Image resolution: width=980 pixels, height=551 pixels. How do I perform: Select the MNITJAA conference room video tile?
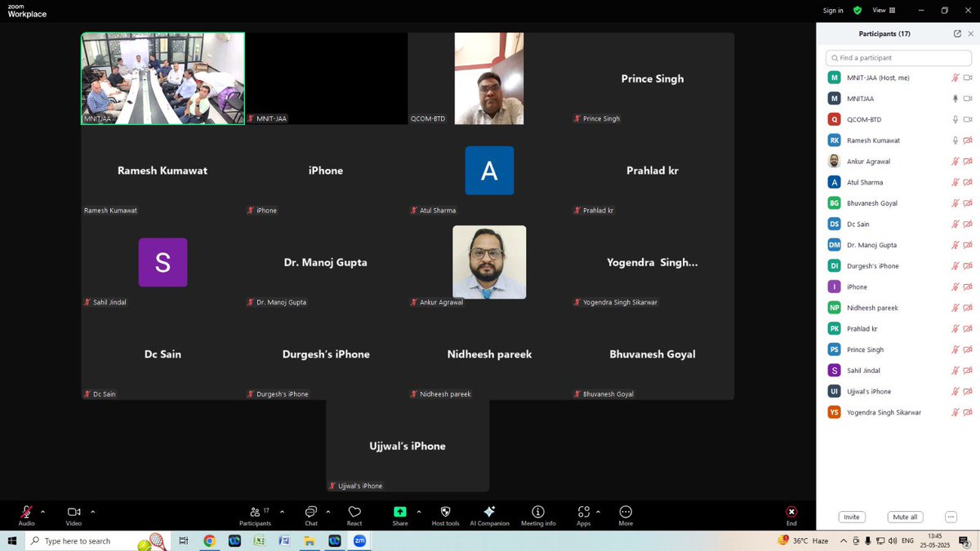(163, 78)
